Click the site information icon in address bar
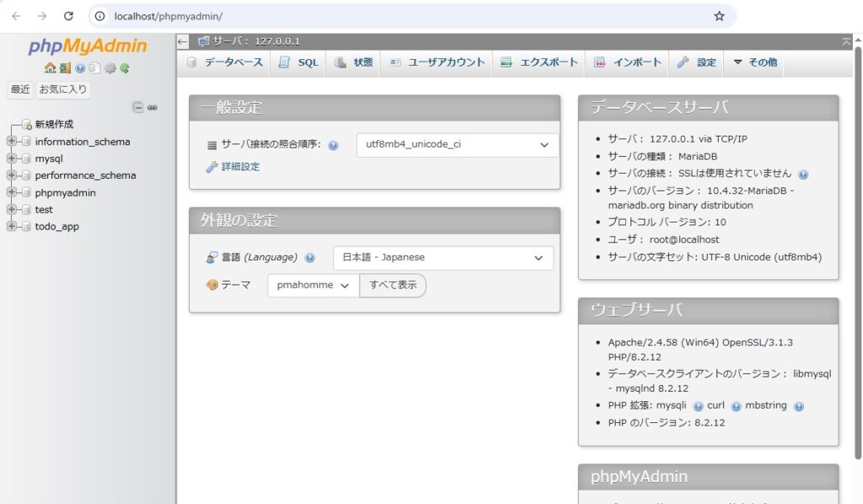Image resolution: width=863 pixels, height=504 pixels. [99, 16]
